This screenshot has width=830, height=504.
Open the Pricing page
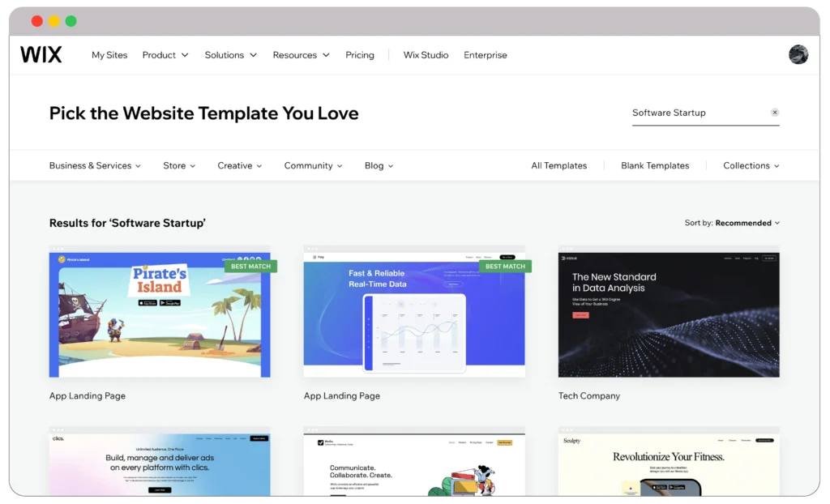(x=360, y=55)
